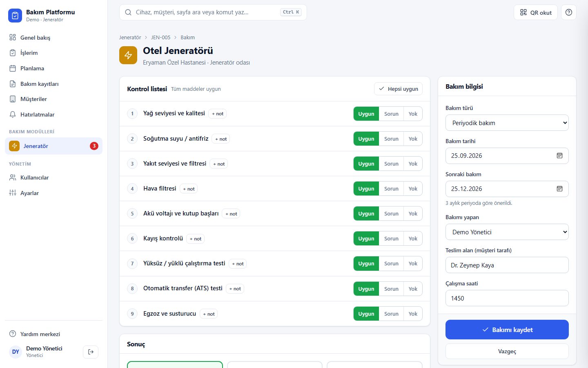588x368 pixels.
Task: Mark Yağ seviyesi ve kalitesi as Sorun
Action: [x=391, y=114]
